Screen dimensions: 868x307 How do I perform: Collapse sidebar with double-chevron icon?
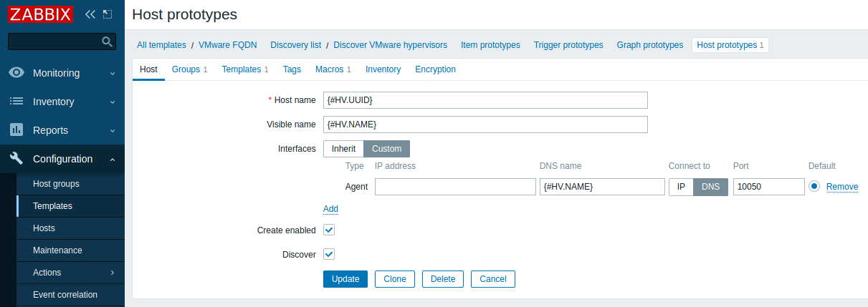point(90,14)
